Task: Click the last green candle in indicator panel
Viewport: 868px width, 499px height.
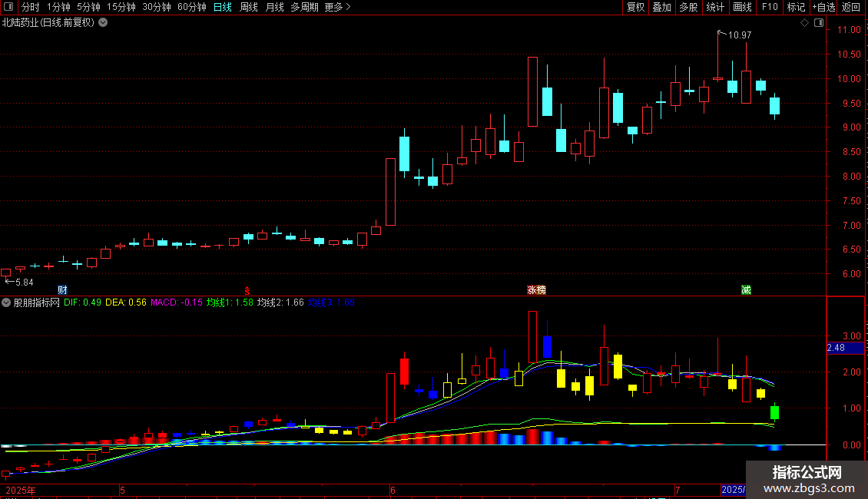Action: point(774,412)
